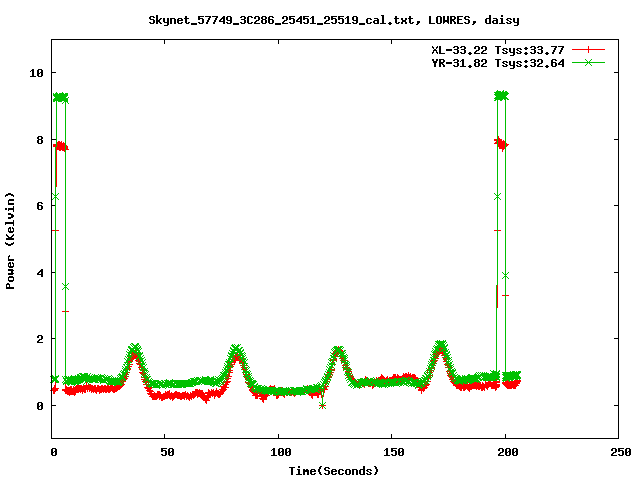
Task: Click the plot title Skynet_57749_3C286 text
Action: tap(333, 20)
